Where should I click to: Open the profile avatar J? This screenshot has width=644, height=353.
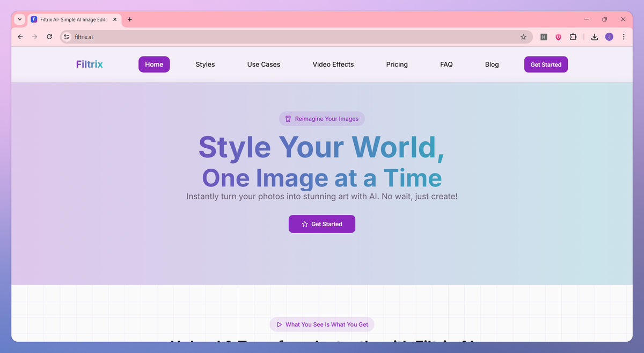coord(609,37)
